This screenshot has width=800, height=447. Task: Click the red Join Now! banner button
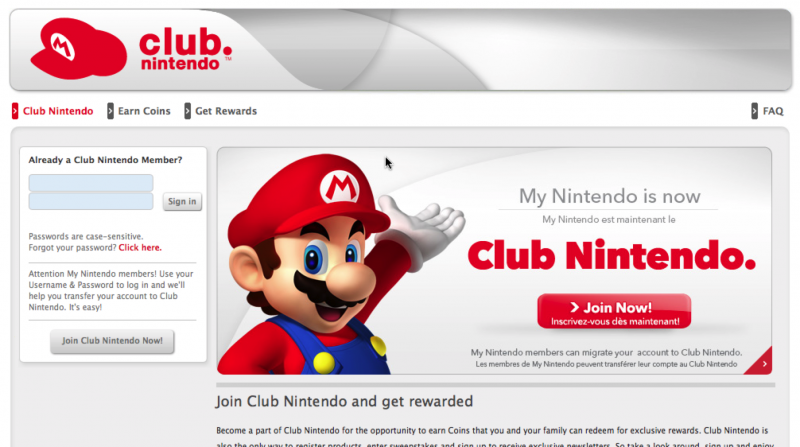(614, 311)
